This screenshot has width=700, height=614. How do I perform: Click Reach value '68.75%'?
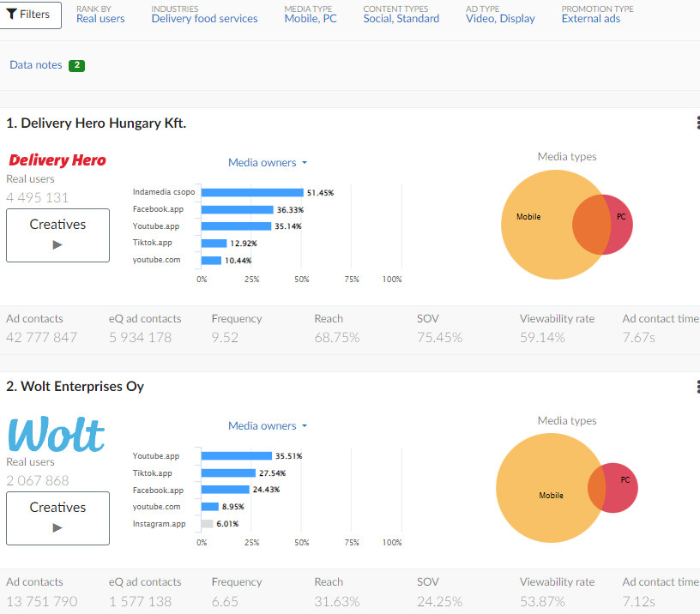(x=337, y=337)
